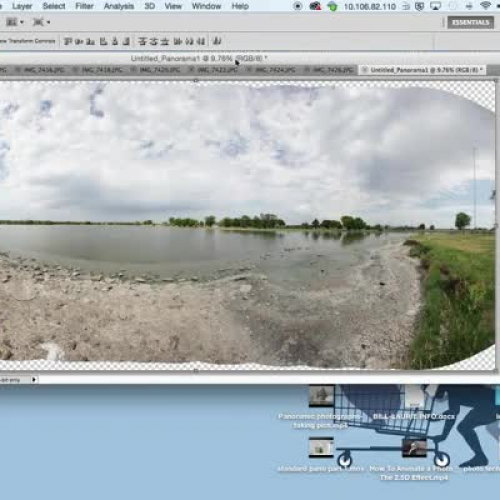The height and width of the screenshot is (500, 500).
Task: Open the AirPlay display menu bar icon
Action: tap(435, 6)
